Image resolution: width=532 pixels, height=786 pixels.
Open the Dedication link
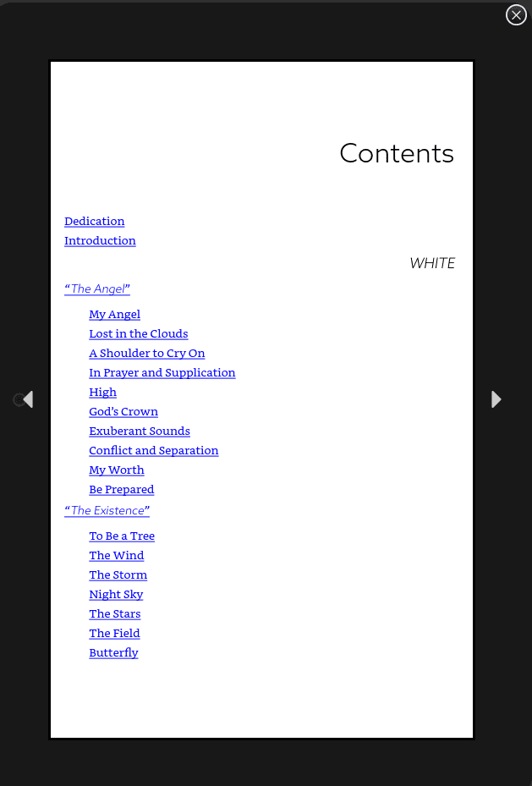95,222
